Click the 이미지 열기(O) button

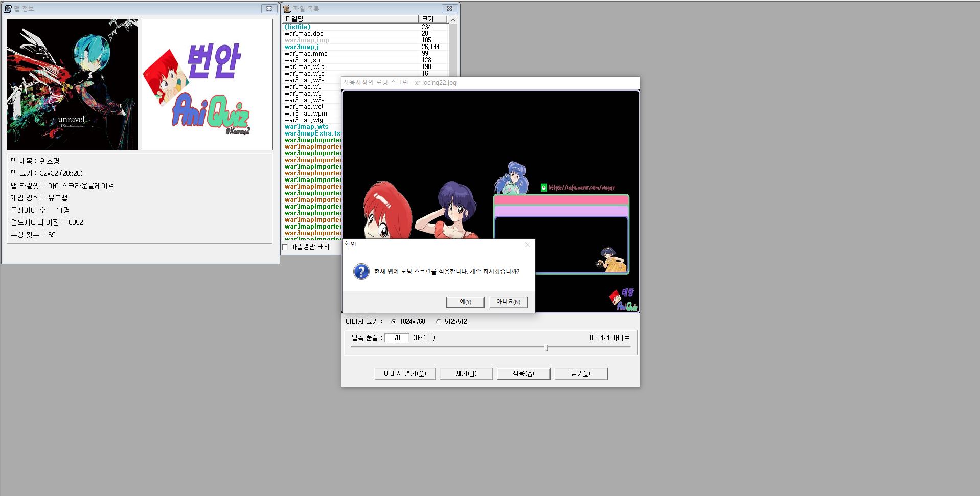pyautogui.click(x=405, y=374)
